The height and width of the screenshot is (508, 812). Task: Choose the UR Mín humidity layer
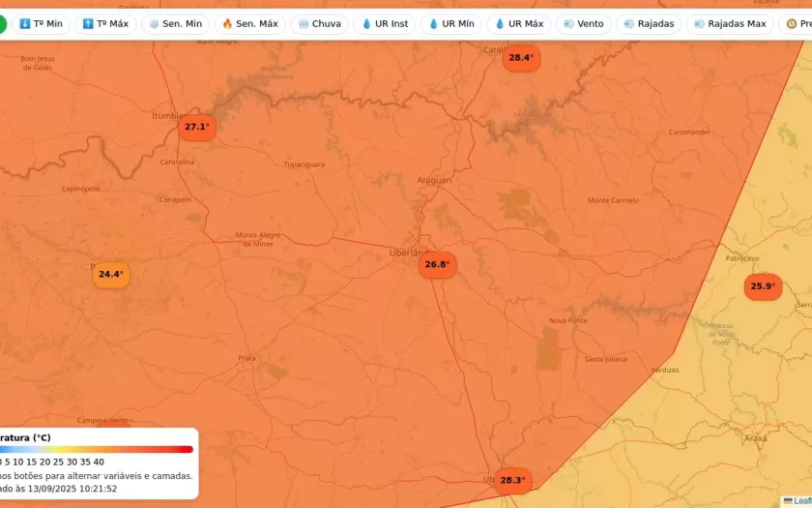pos(451,23)
